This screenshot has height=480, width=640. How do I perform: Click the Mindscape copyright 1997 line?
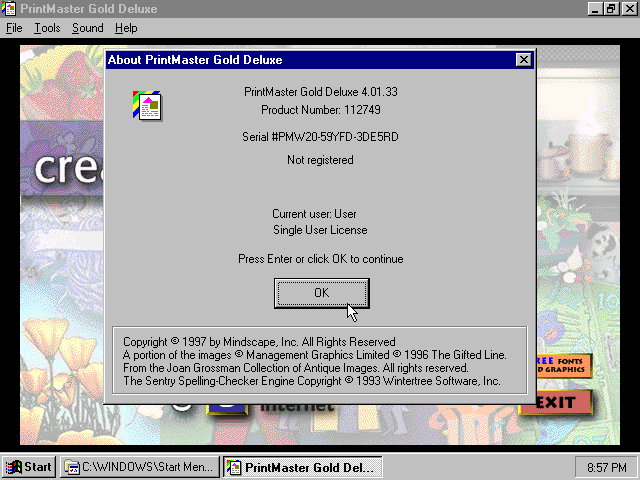pyautogui.click(x=259, y=342)
